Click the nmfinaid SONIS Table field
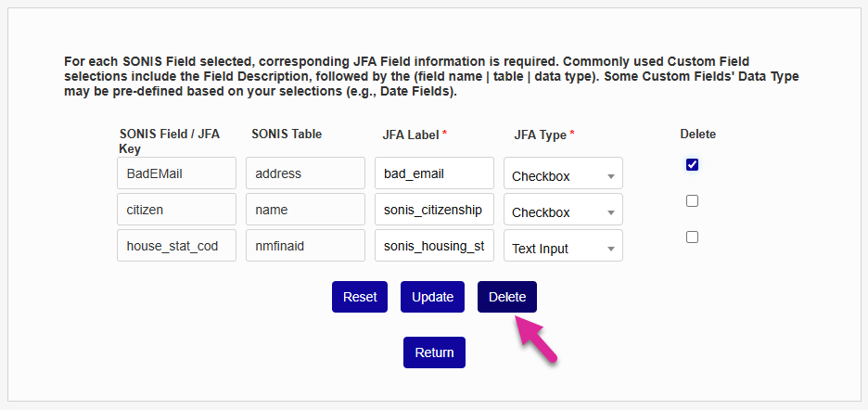This screenshot has width=868, height=410. click(305, 246)
